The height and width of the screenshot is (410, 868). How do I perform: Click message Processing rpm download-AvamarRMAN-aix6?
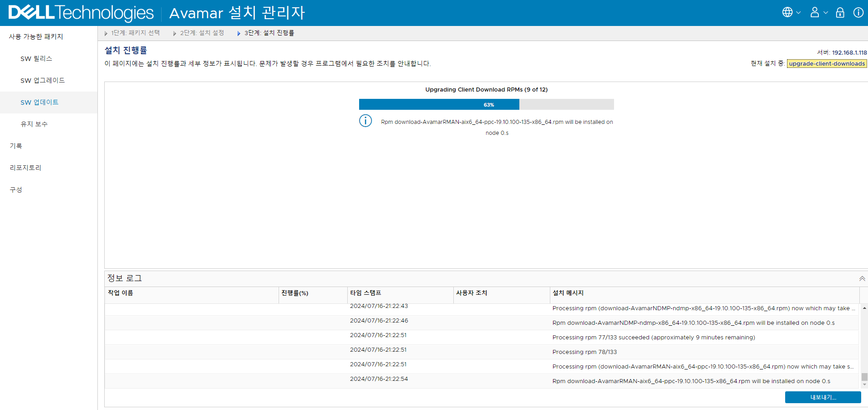pyautogui.click(x=703, y=367)
